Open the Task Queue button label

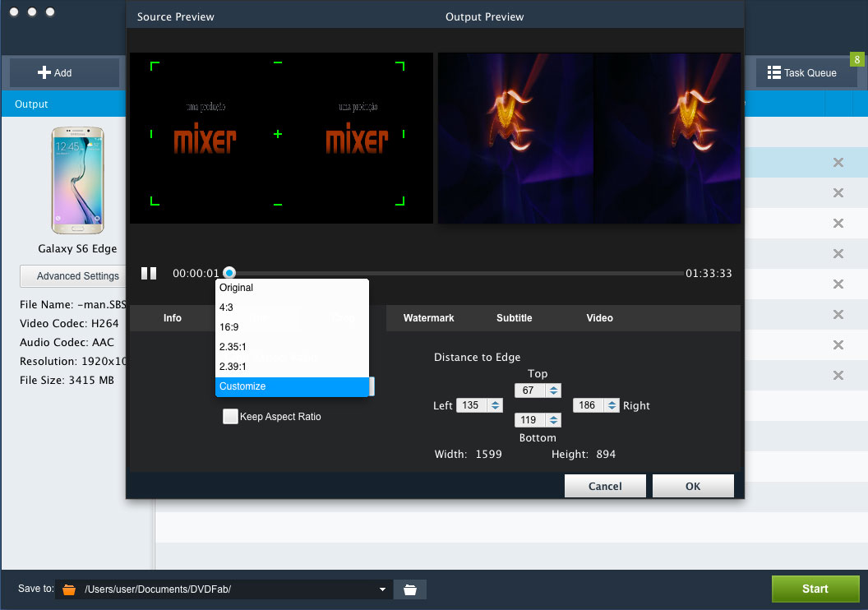pos(810,73)
